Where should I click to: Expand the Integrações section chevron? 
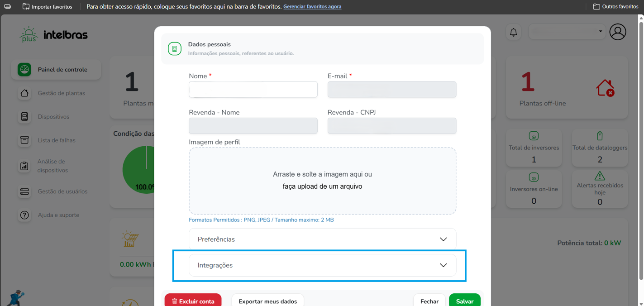443,265
